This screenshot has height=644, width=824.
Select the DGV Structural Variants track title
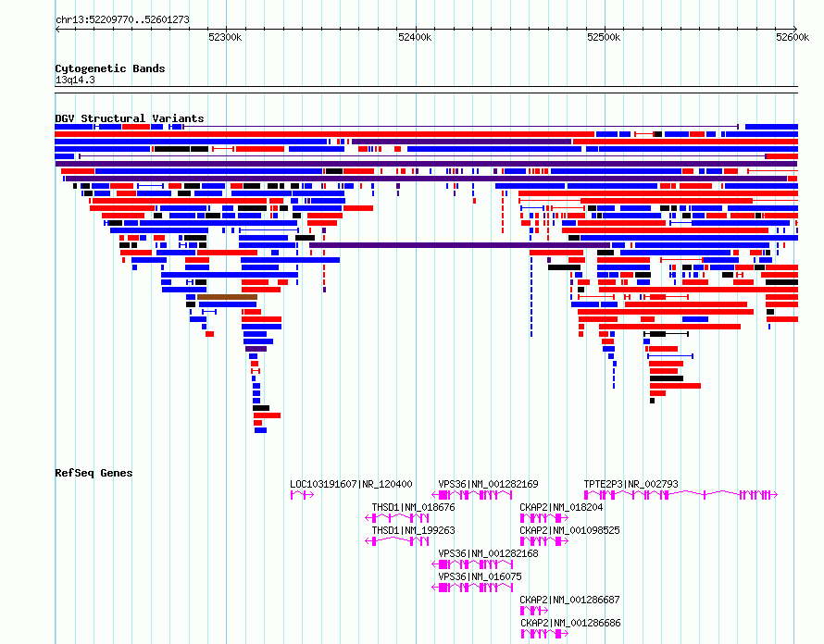[x=130, y=118]
